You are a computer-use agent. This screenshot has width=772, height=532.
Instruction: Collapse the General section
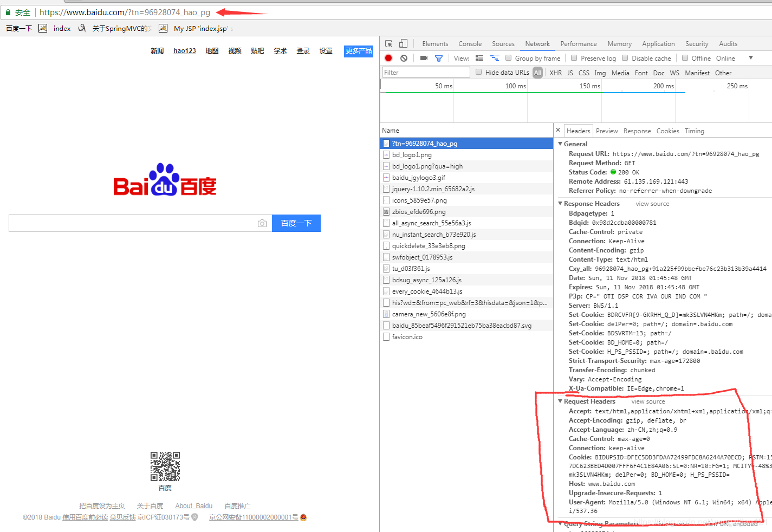pos(560,144)
